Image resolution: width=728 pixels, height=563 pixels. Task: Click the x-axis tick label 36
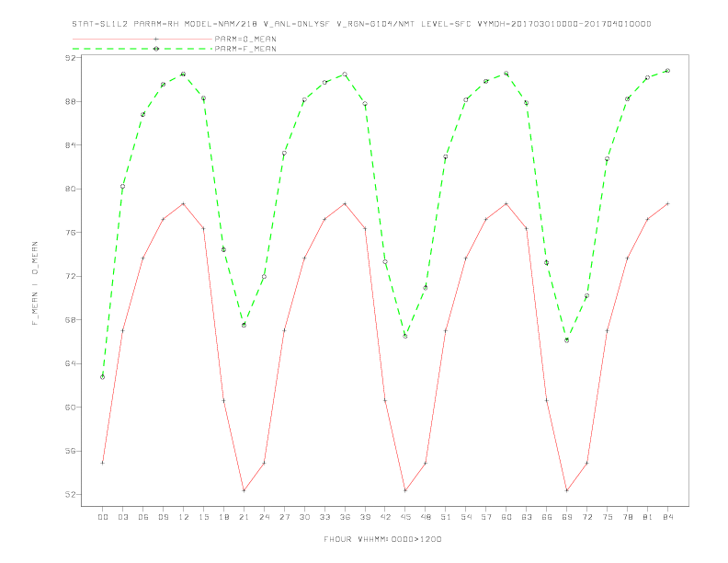click(345, 517)
